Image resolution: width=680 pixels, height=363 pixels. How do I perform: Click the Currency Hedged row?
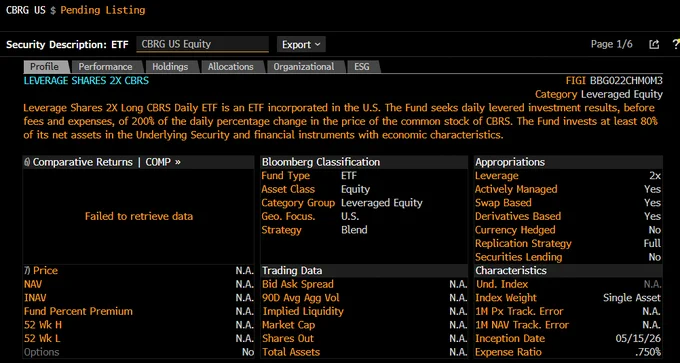568,230
